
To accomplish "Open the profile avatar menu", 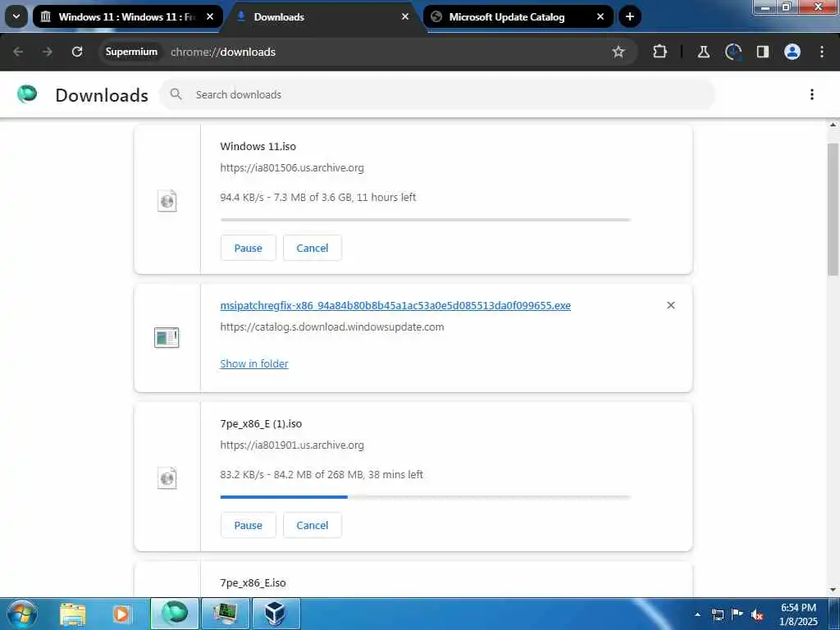I will click(792, 52).
